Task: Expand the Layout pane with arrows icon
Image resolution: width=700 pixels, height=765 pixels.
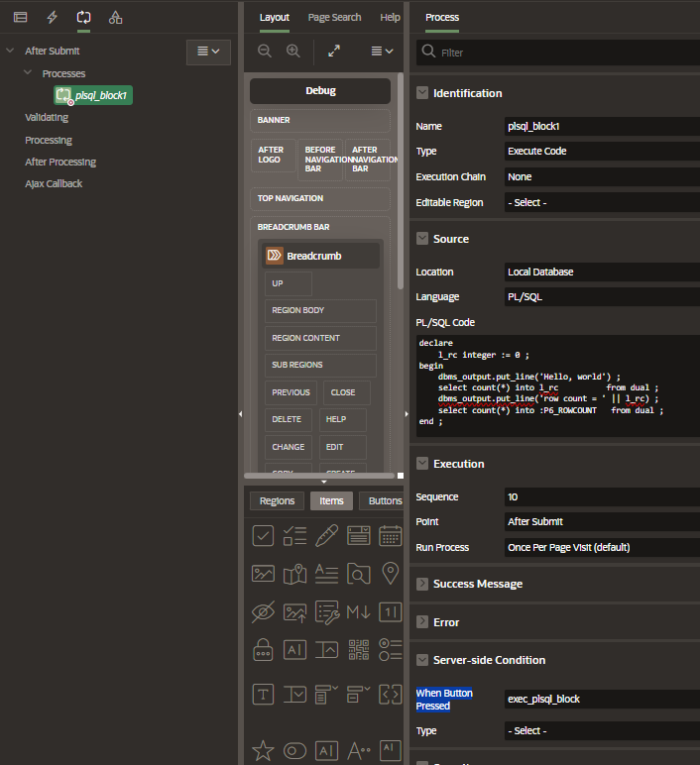Action: coord(334,52)
